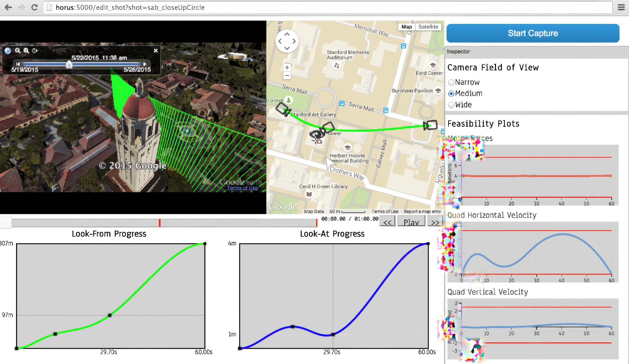Image resolution: width=629 pixels, height=364 pixels.
Task: Select Narrow camera field of view
Action: pyautogui.click(x=451, y=82)
